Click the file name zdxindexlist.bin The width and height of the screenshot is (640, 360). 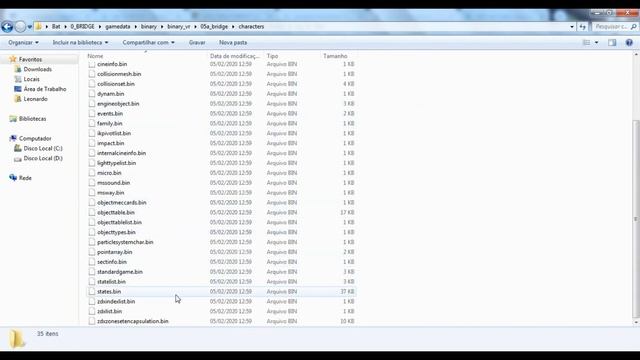[116, 302]
